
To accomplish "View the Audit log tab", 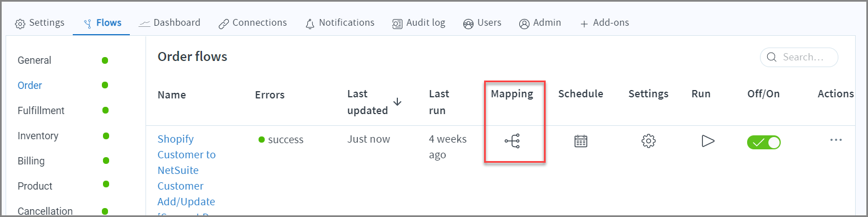I will click(x=419, y=23).
